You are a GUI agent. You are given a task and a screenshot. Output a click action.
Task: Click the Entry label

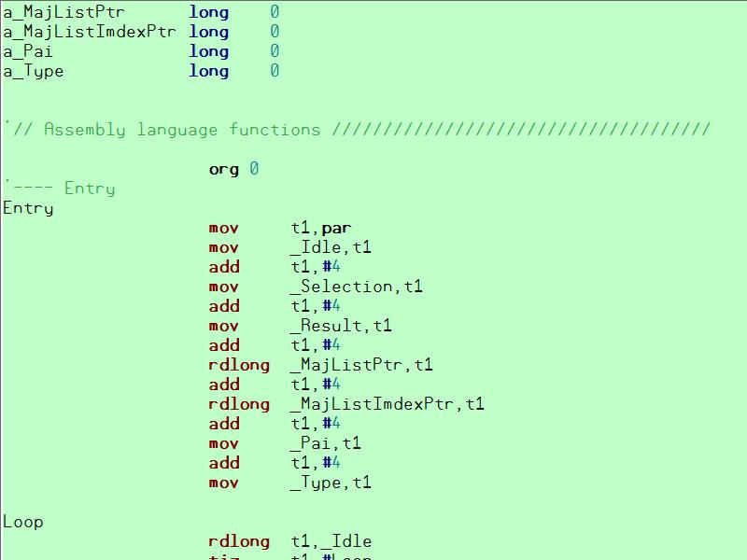pyautogui.click(x=28, y=208)
